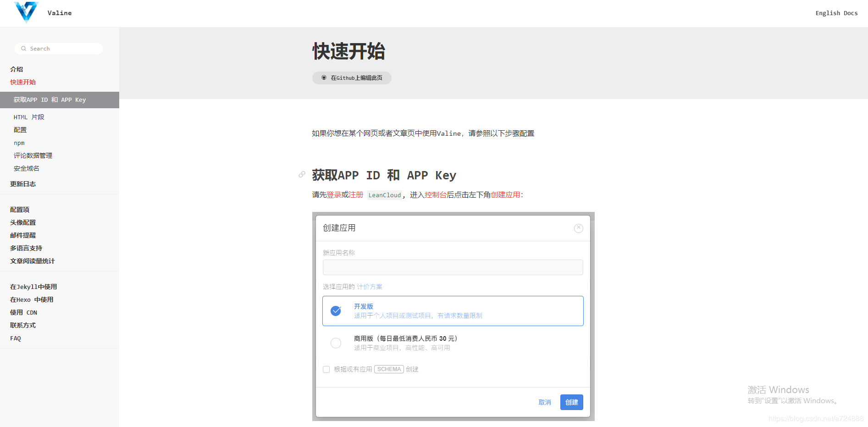The image size is (868, 427).
Task: Click the 创建 button in the dialog
Action: (571, 402)
